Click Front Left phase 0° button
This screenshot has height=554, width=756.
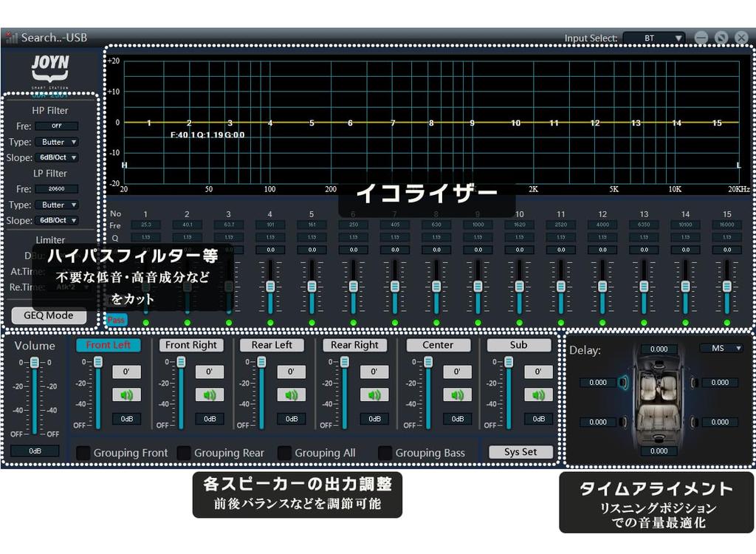pyautogui.click(x=126, y=372)
